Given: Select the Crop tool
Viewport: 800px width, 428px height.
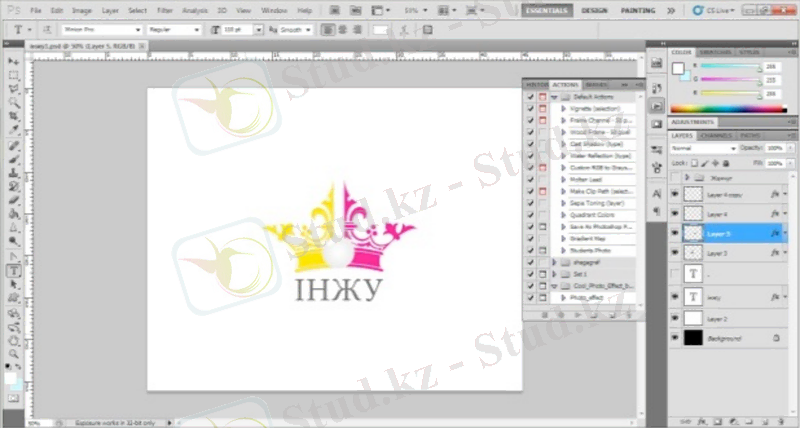Looking at the screenshot, I should click(14, 117).
